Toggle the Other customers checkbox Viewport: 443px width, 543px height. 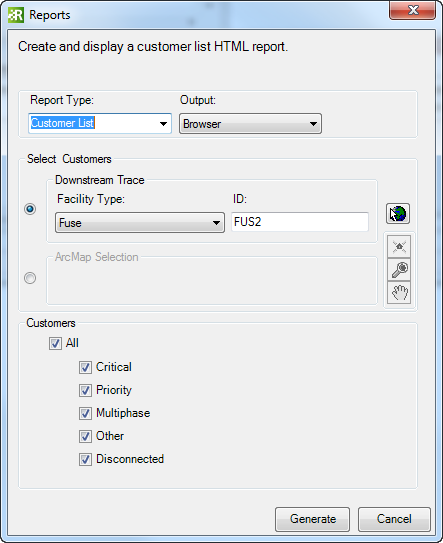point(85,436)
